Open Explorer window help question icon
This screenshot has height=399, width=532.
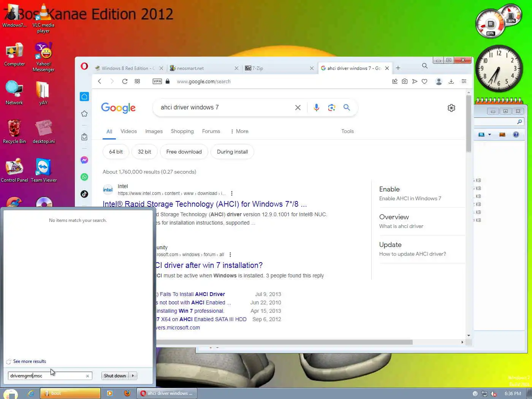tap(516, 135)
